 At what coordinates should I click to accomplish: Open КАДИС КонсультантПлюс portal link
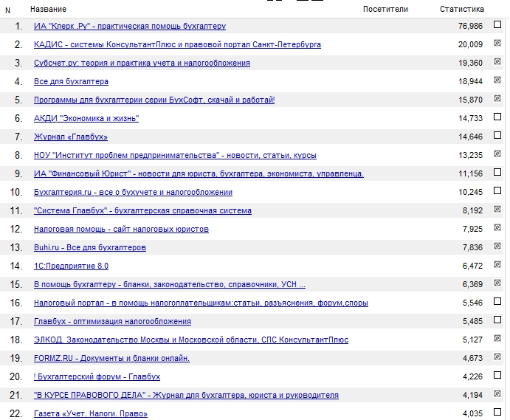tap(177, 44)
